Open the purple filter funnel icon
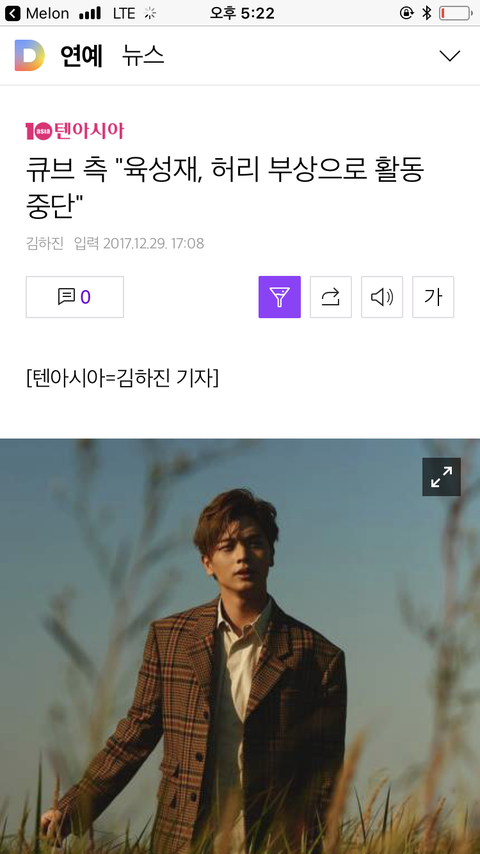This screenshot has height=854, width=480. pyautogui.click(x=280, y=297)
